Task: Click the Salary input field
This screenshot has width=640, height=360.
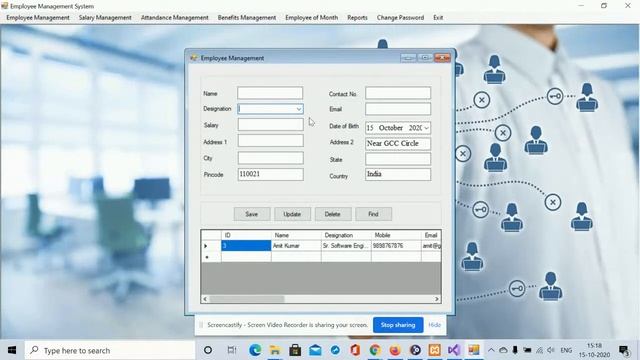Action: (x=271, y=124)
